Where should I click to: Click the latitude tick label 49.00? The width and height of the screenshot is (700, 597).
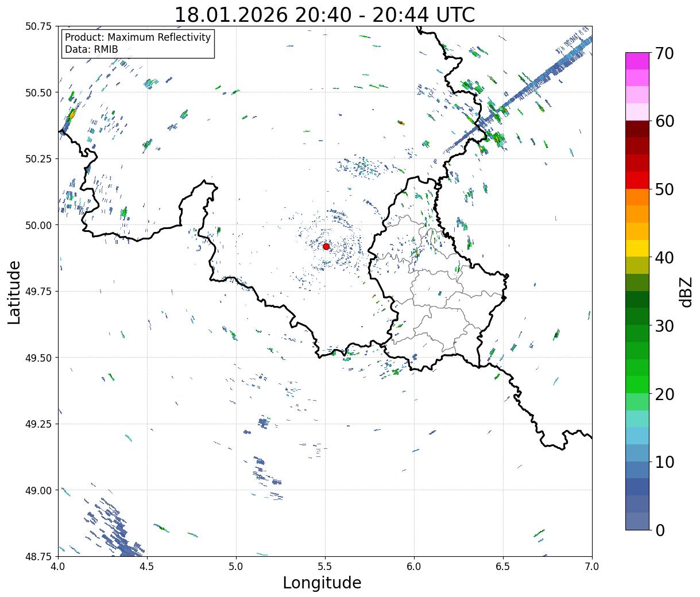(x=38, y=490)
